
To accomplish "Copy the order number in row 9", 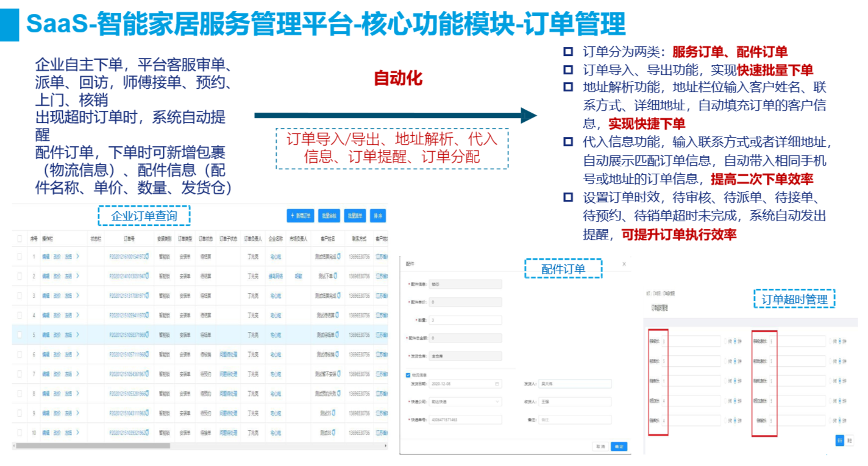I will click(147, 413).
